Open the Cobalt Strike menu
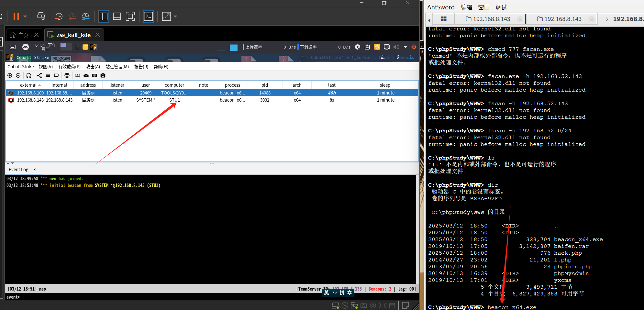The width and height of the screenshot is (644, 310). pos(21,67)
